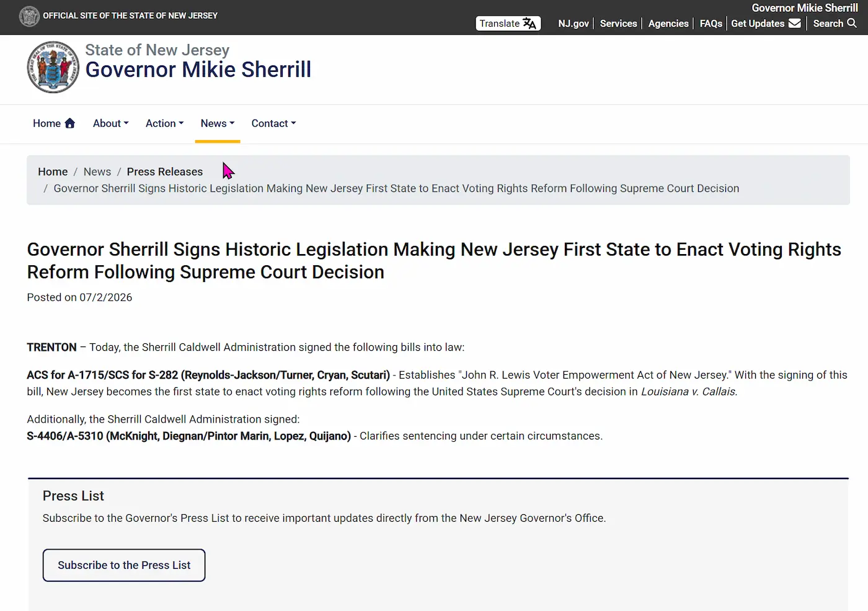Open the News dropdown menu
The height and width of the screenshot is (611, 868).
coord(218,123)
